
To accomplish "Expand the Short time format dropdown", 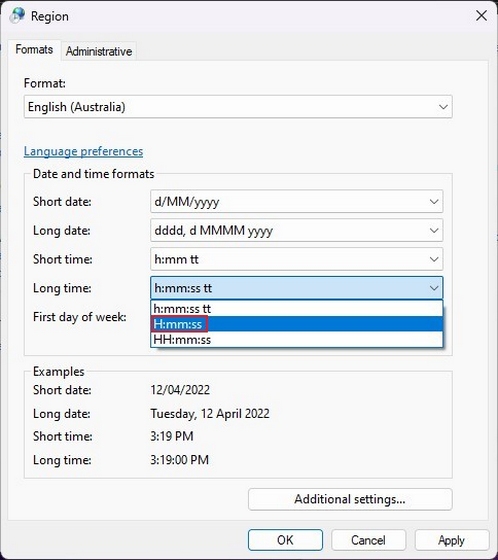I will point(297,259).
